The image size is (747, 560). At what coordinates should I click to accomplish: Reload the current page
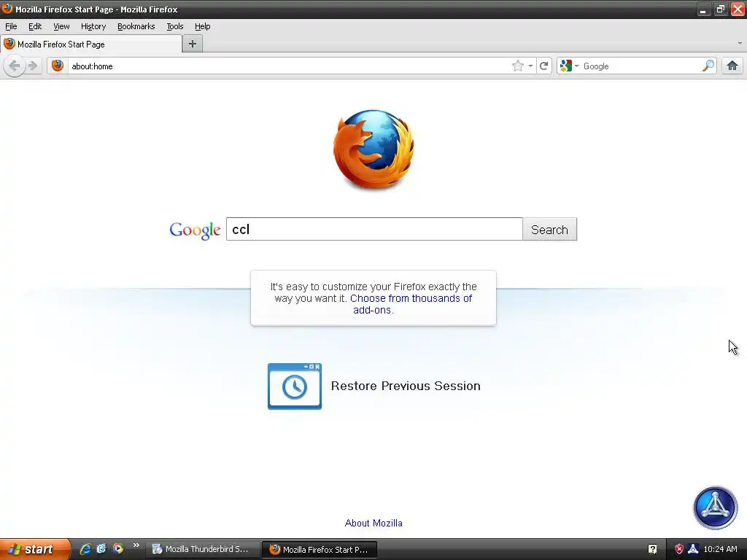pos(544,66)
